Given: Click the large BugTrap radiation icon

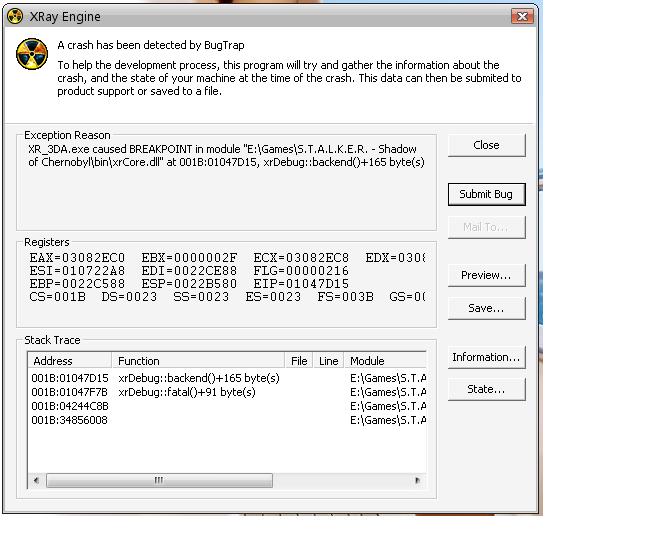Looking at the screenshot, I should tap(32, 54).
